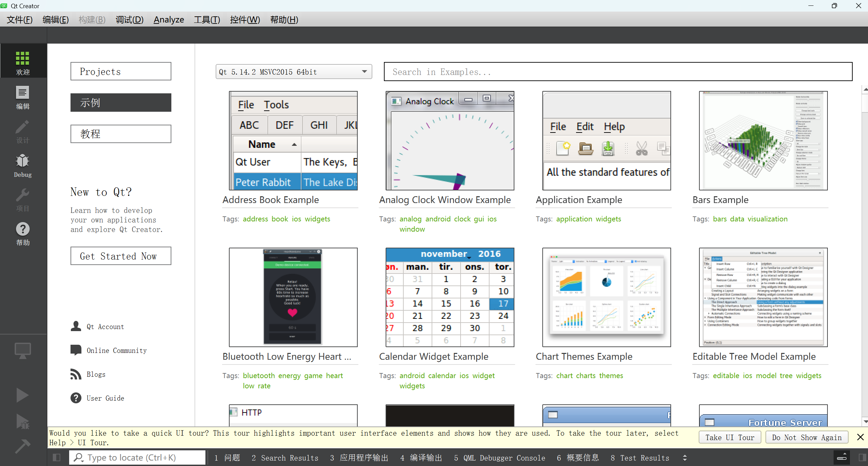The width and height of the screenshot is (868, 466).
Task: Open the 编辑(E) menu
Action: (56, 19)
